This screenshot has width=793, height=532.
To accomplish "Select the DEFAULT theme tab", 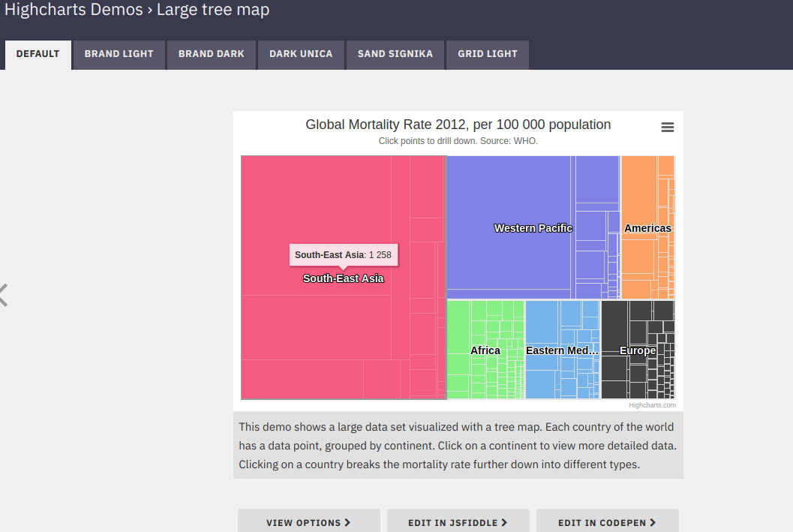I will 38,54.
